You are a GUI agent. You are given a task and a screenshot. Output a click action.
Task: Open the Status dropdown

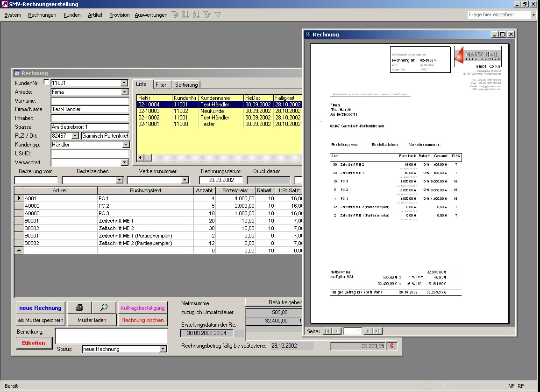[x=163, y=350]
